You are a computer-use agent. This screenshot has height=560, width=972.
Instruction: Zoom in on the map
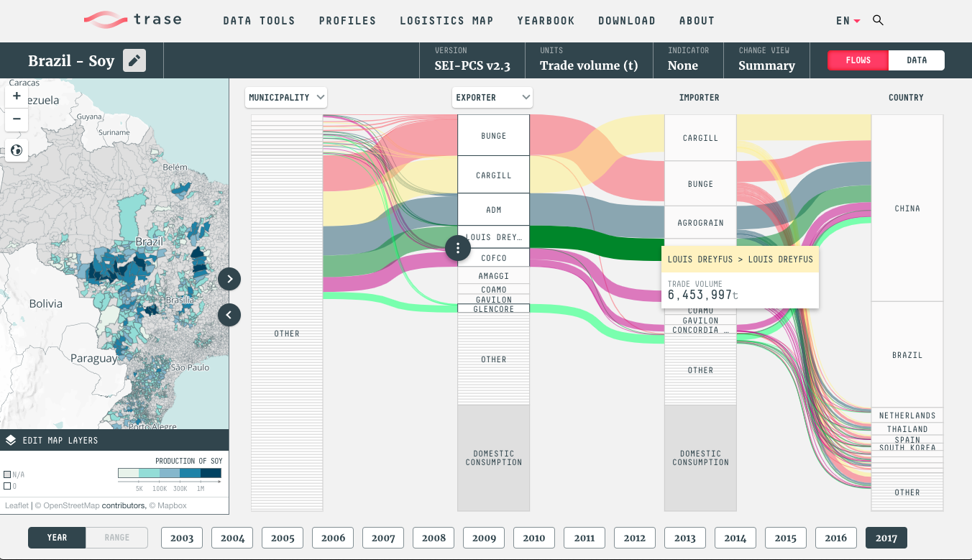[17, 96]
